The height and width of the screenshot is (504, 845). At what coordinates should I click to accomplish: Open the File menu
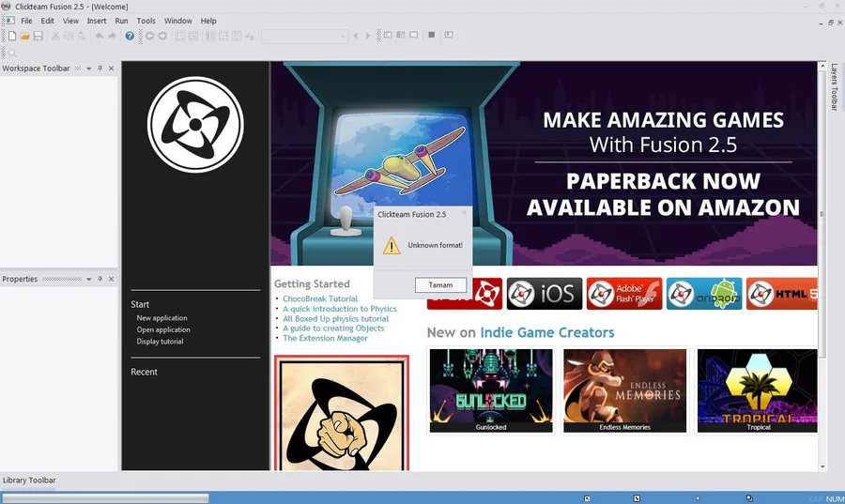coord(26,21)
